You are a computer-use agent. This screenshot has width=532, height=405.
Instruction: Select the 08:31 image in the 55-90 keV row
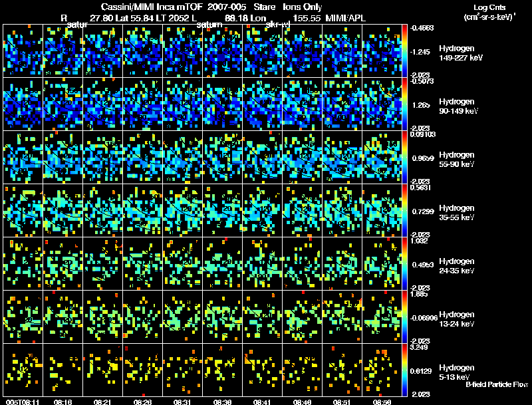182,157
